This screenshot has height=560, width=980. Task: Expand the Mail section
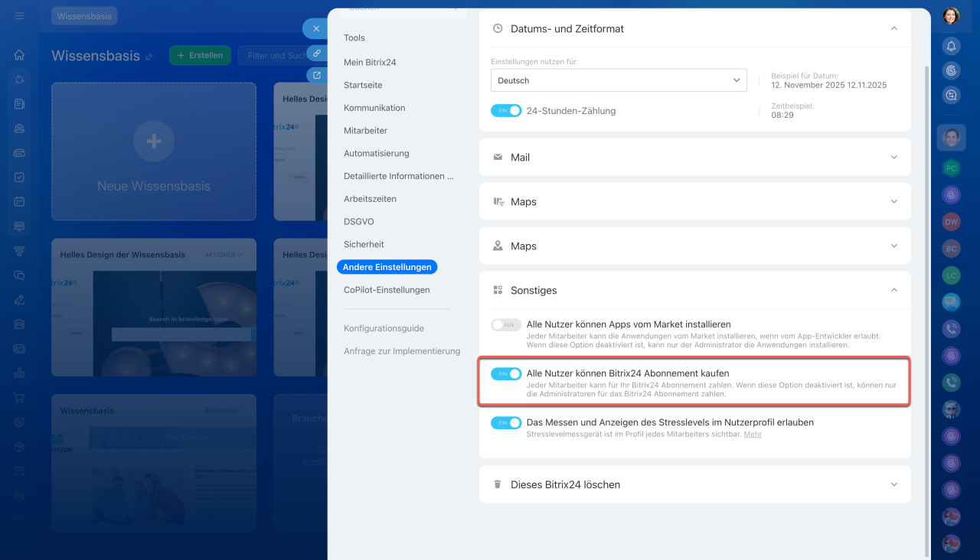(694, 158)
